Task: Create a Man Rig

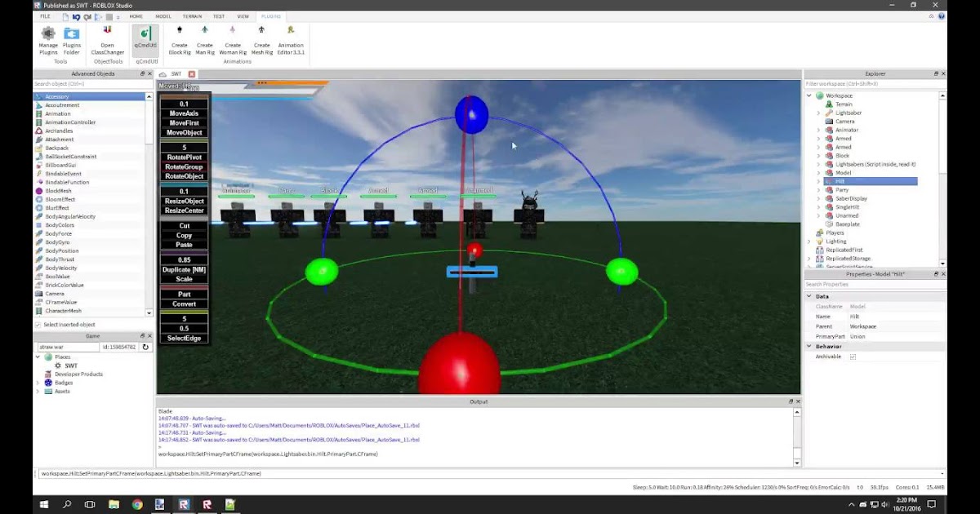Action: point(205,40)
